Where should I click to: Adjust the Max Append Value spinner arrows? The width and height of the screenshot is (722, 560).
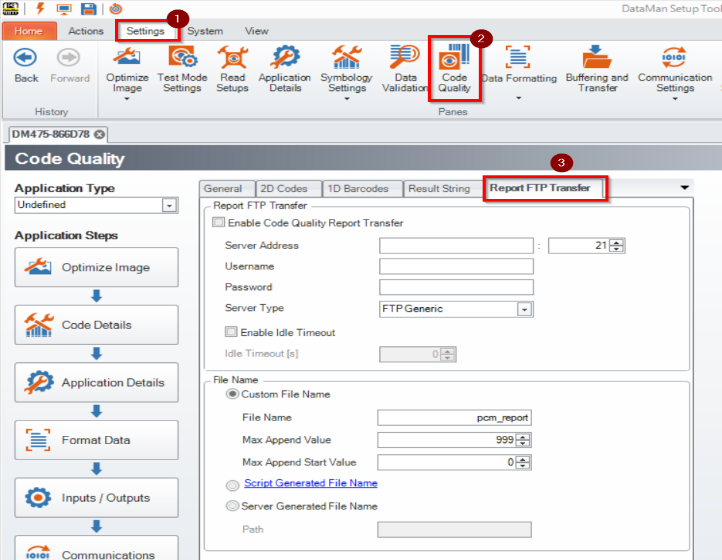[523, 440]
